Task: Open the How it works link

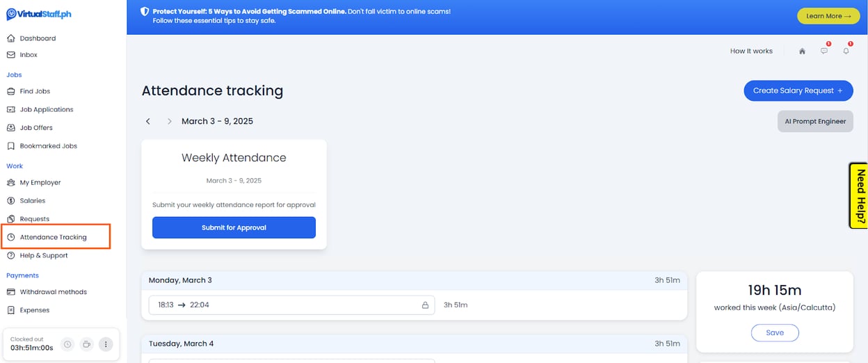Action: pyautogui.click(x=751, y=51)
